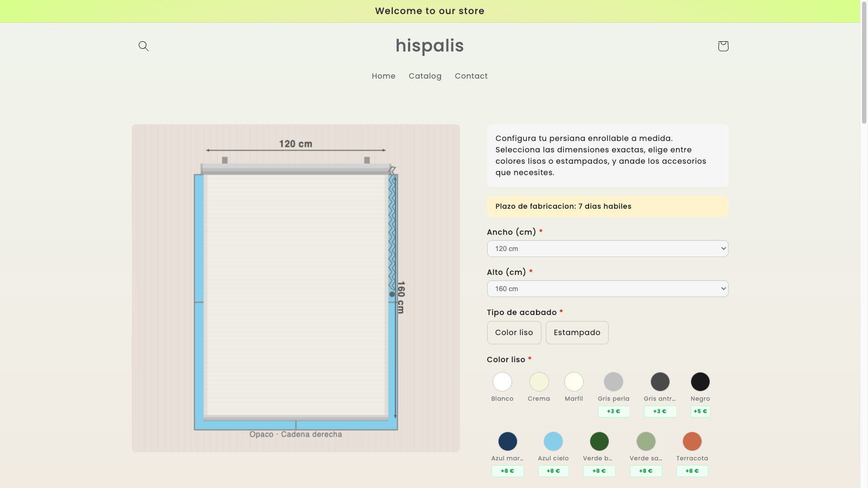Open the search icon
Image resolution: width=868 pixels, height=488 pixels.
tap(143, 46)
